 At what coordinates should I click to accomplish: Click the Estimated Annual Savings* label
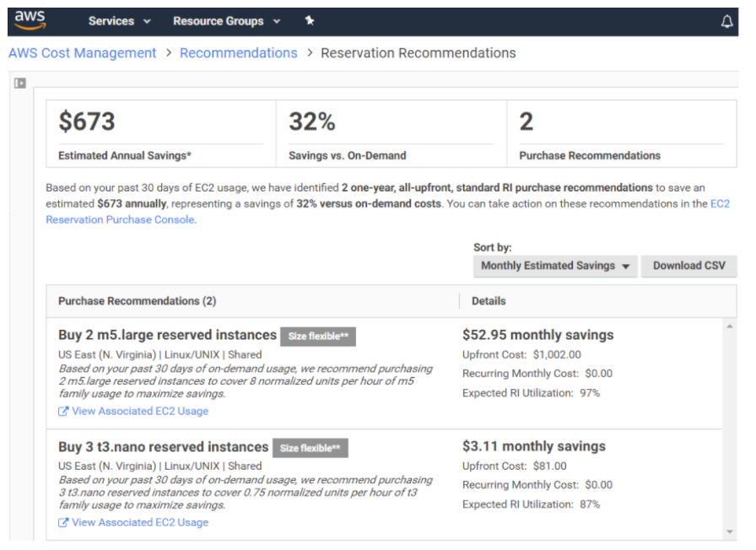pos(125,156)
